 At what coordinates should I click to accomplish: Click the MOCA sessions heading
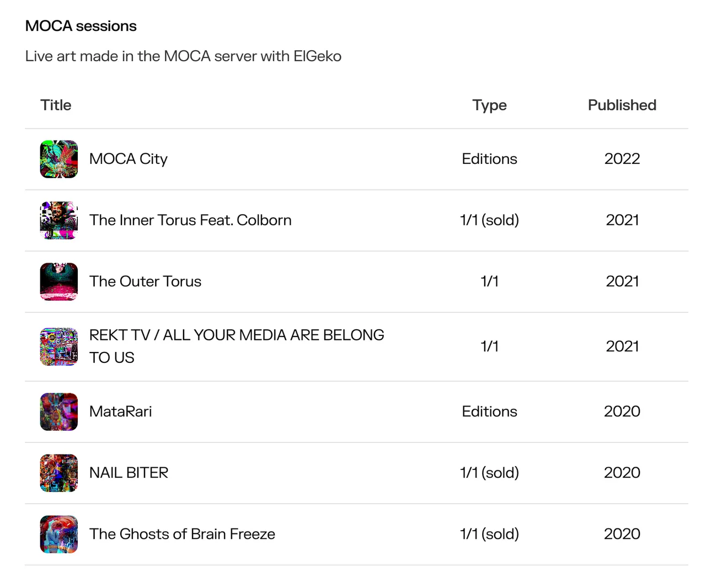(81, 26)
